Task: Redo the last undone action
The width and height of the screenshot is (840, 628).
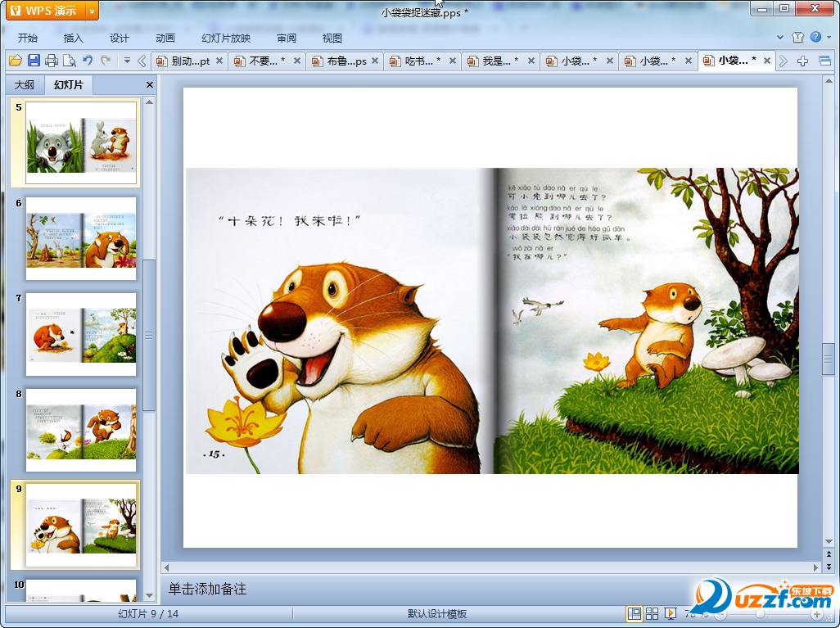Action: (106, 61)
